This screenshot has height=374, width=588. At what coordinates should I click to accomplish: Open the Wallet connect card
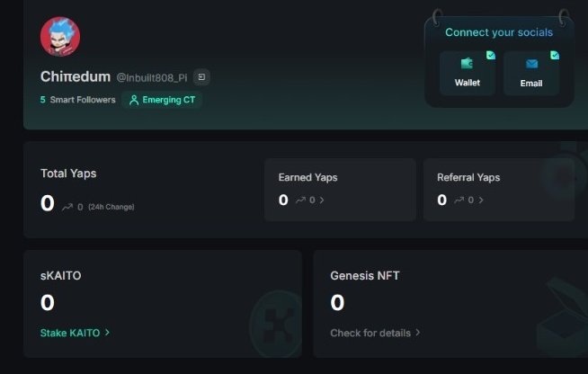click(x=468, y=73)
